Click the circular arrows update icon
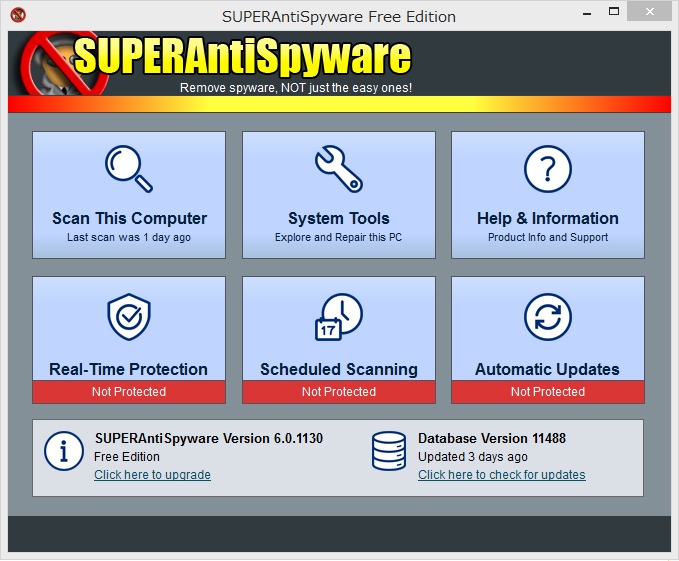The height and width of the screenshot is (561, 679). coord(548,317)
